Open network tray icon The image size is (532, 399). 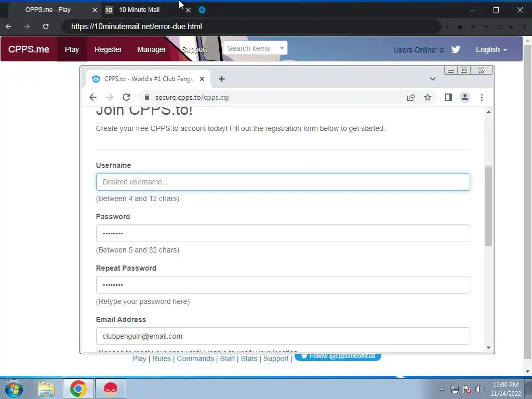(454, 389)
